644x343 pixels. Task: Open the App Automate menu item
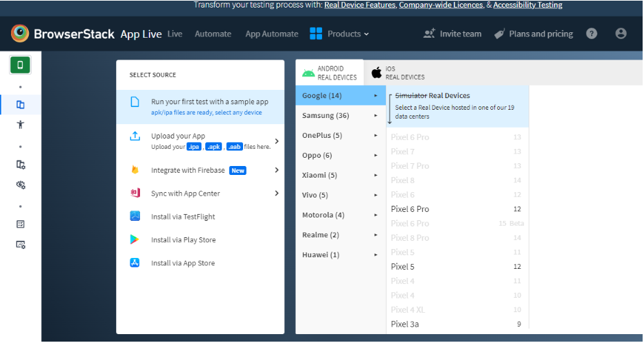[272, 34]
